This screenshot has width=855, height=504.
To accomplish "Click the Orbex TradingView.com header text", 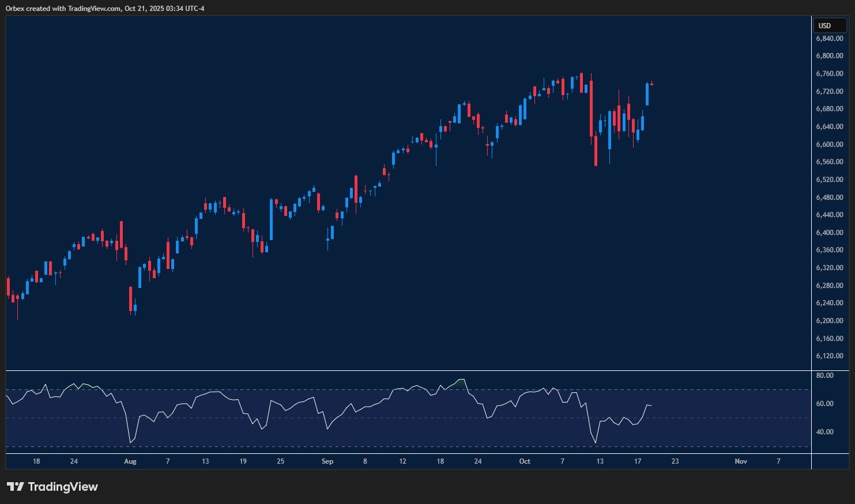I will tap(105, 8).
